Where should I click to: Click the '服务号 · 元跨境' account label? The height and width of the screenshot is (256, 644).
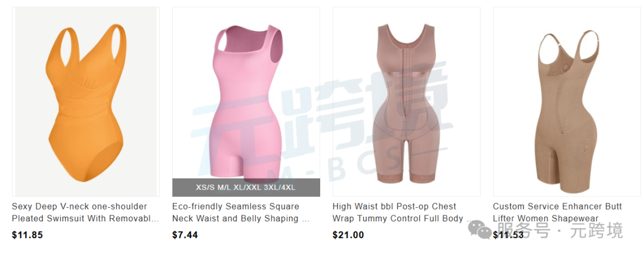560,230
